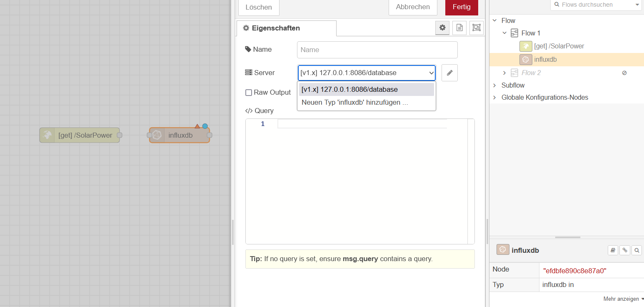This screenshot has width=644, height=307.
Task: Expand the Subflow section
Action: coord(494,85)
